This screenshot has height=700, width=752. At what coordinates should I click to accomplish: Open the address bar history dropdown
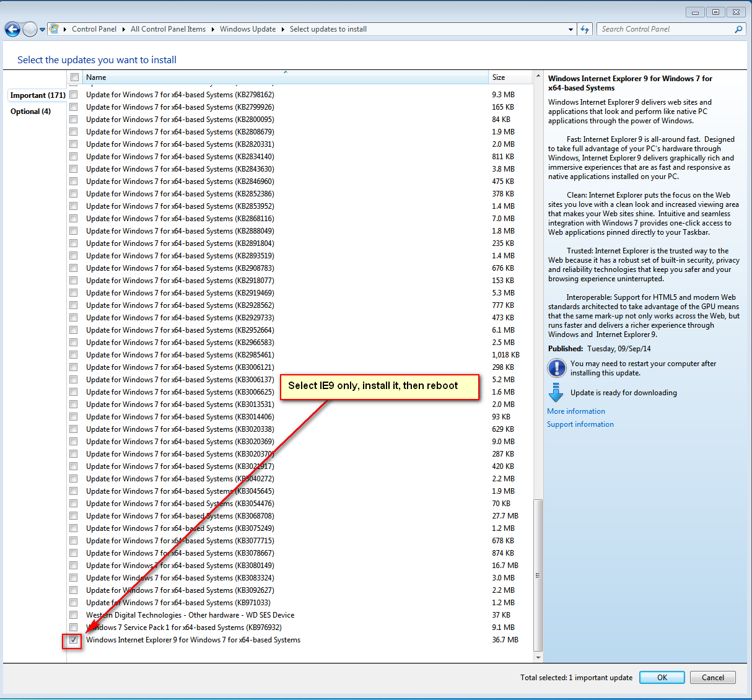(571, 29)
